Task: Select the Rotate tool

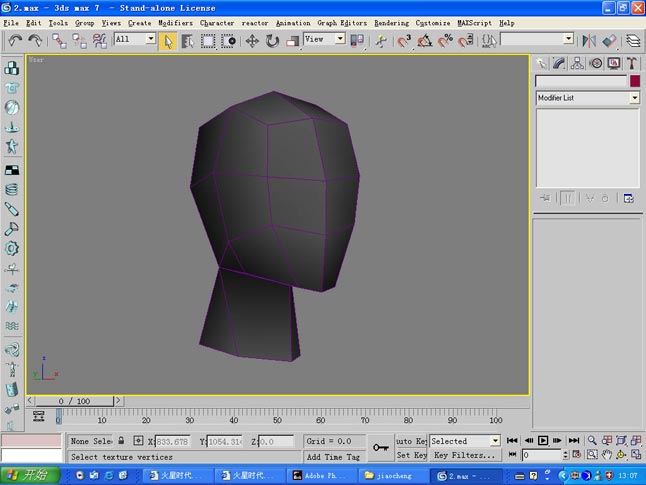Action: (272, 41)
